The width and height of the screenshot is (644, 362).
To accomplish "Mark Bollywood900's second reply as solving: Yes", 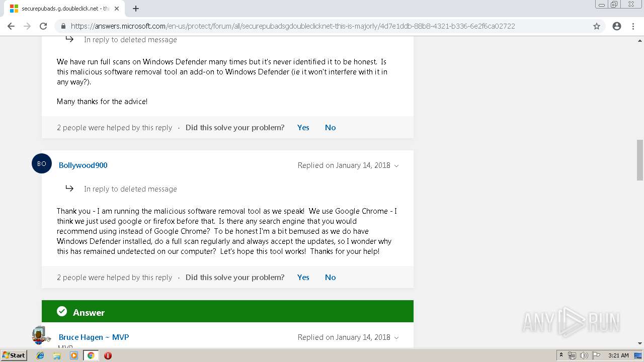I will (x=303, y=278).
